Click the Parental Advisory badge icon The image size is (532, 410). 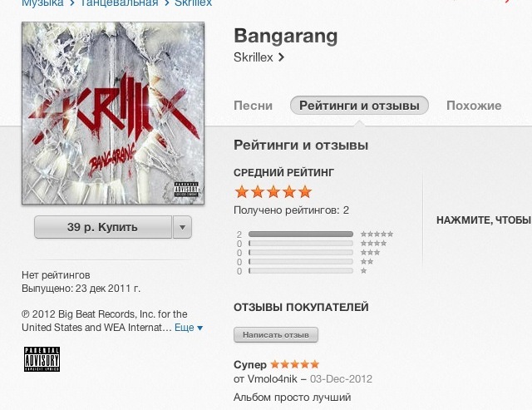pos(42,359)
